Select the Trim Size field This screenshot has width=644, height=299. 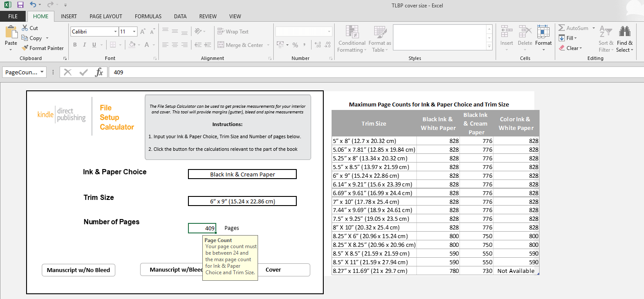tap(242, 201)
